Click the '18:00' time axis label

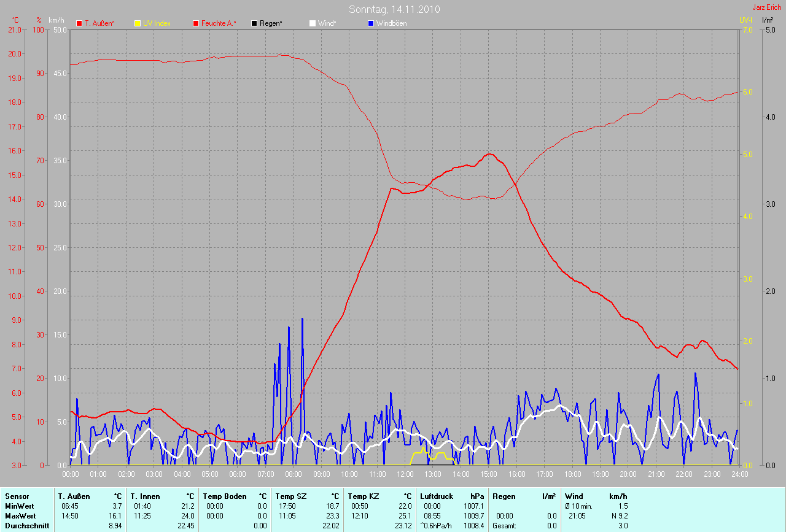point(572,474)
